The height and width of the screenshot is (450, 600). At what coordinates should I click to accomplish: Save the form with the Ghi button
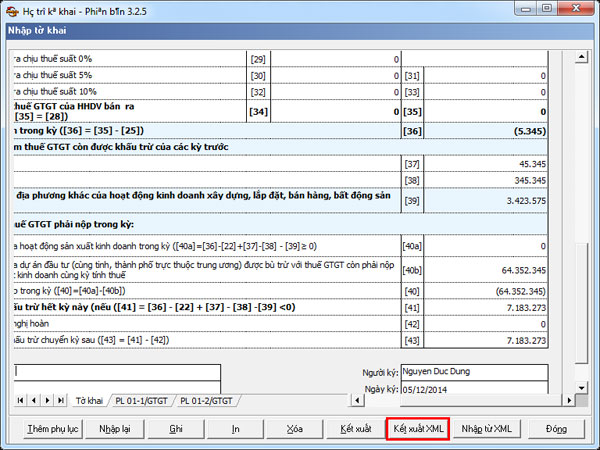pyautogui.click(x=175, y=429)
